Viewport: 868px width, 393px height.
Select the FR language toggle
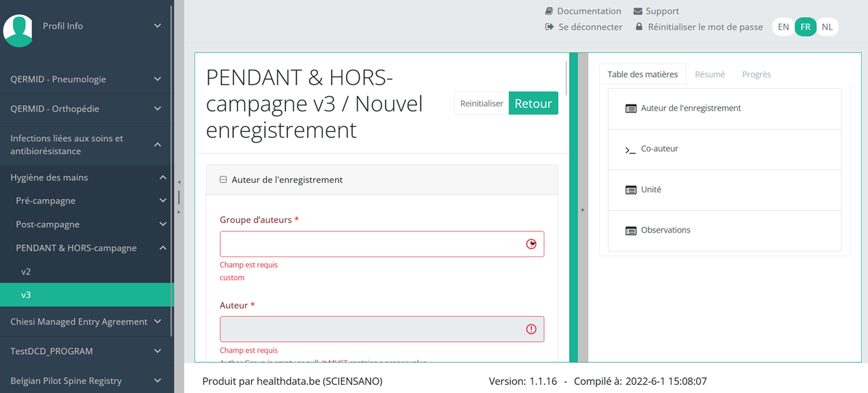pyautogui.click(x=805, y=27)
